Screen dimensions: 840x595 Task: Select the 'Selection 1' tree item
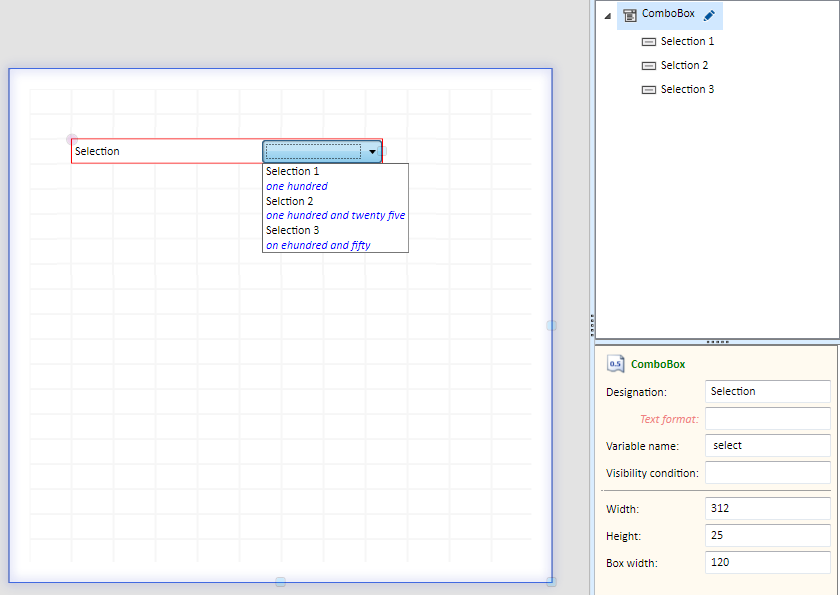pyautogui.click(x=687, y=42)
